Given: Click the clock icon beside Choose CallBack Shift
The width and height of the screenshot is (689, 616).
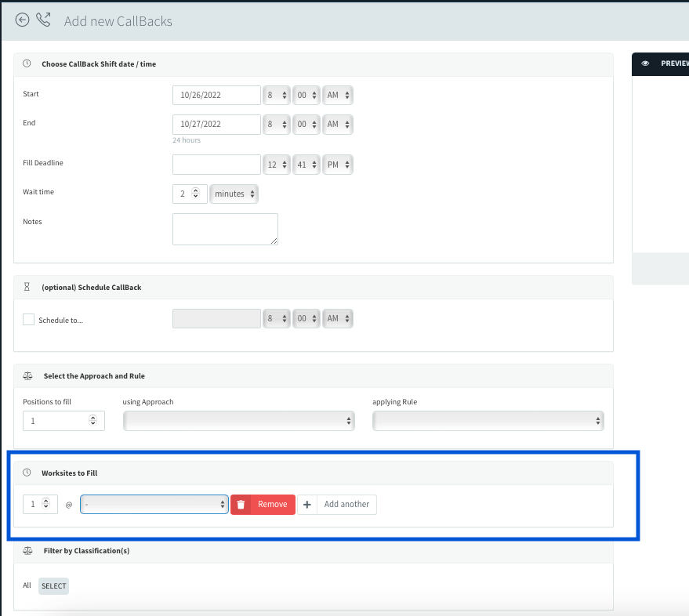Looking at the screenshot, I should coord(27,63).
